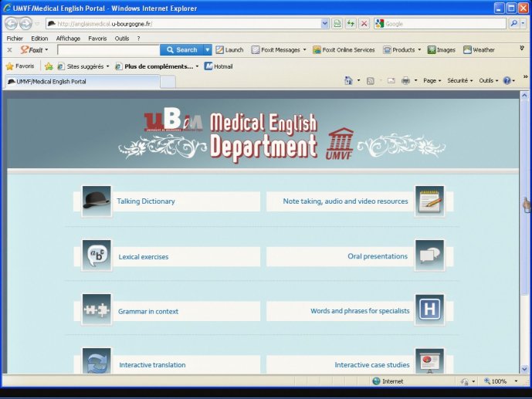Open the Fichier menu
This screenshot has width=532, height=399.
coord(15,39)
